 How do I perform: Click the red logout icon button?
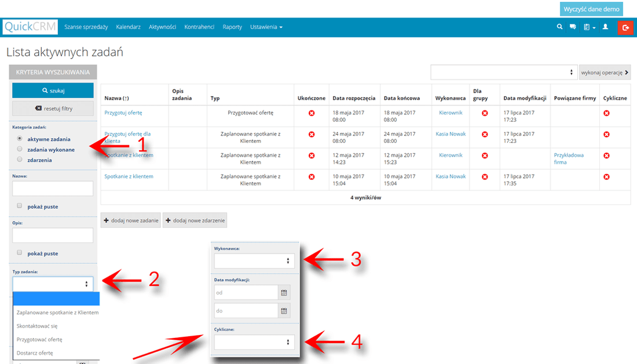point(625,27)
